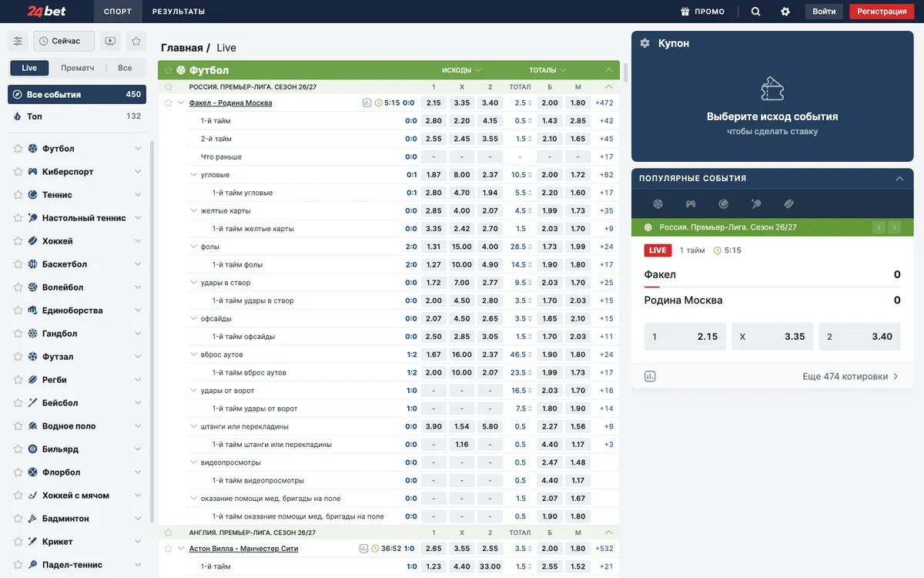Collapse Факел - Родина Москва match rows

[x=181, y=102]
